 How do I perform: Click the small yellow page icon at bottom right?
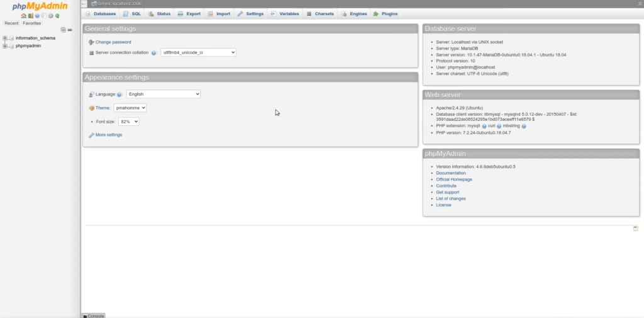click(635, 228)
